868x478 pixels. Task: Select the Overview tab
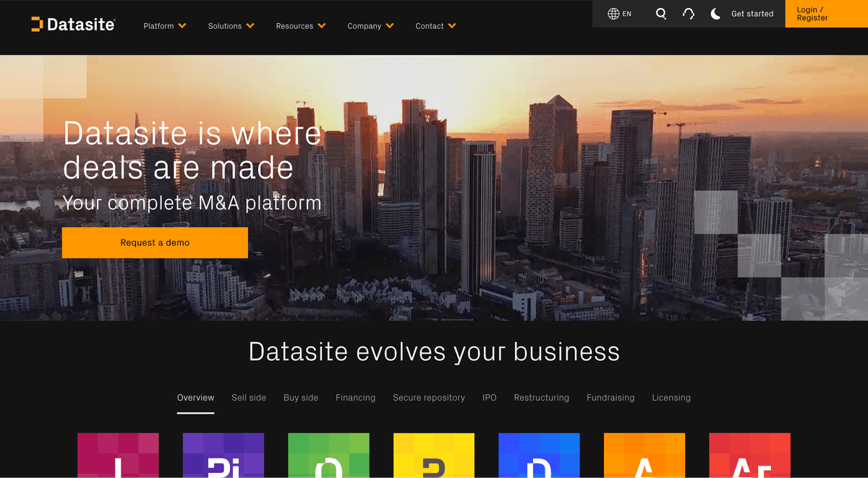click(195, 397)
